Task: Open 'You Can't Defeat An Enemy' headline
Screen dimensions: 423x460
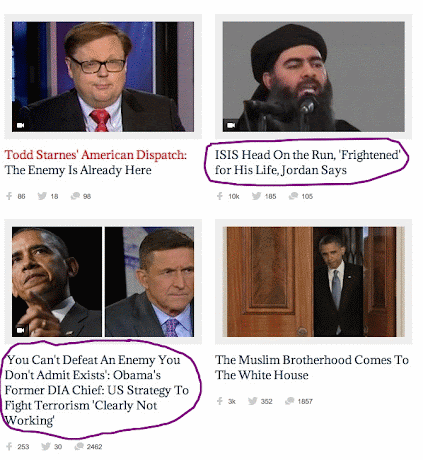Action: click(x=97, y=390)
